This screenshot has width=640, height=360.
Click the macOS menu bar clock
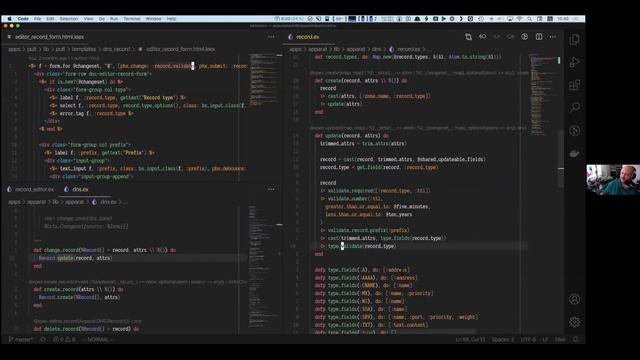coord(563,19)
